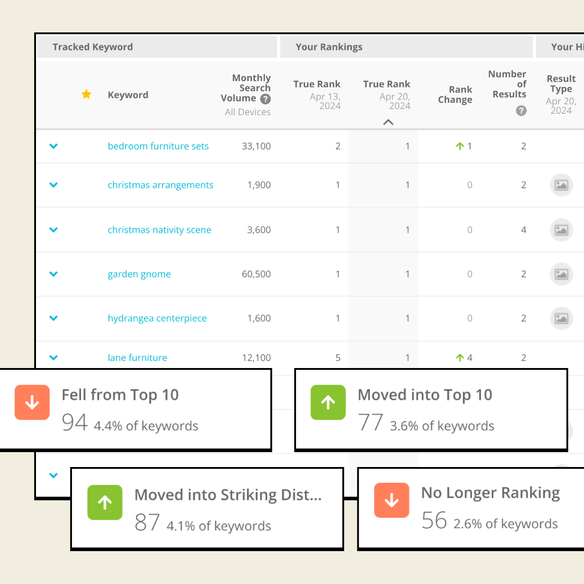584x584 pixels.
Task: Sort by the Rank Change column header
Action: (455, 95)
